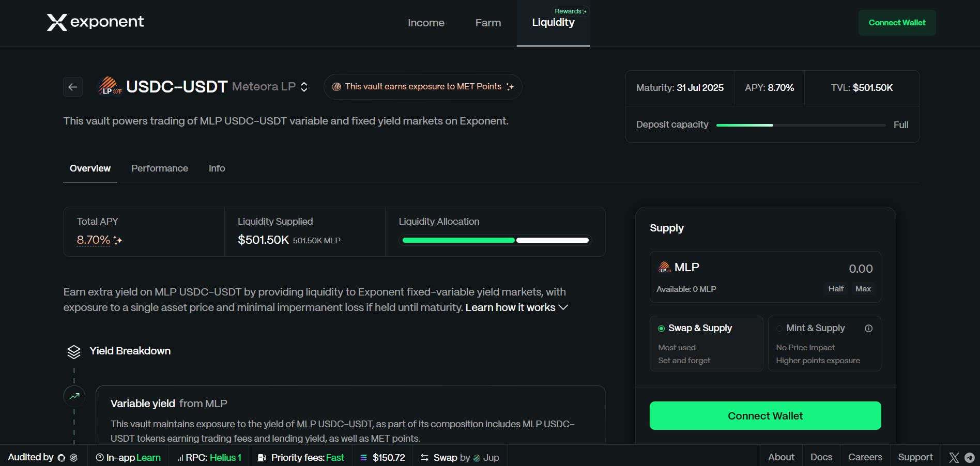Screen dimensions: 980x466
Task: Click the Maturity 31 Jul 2025 text
Action: point(680,88)
